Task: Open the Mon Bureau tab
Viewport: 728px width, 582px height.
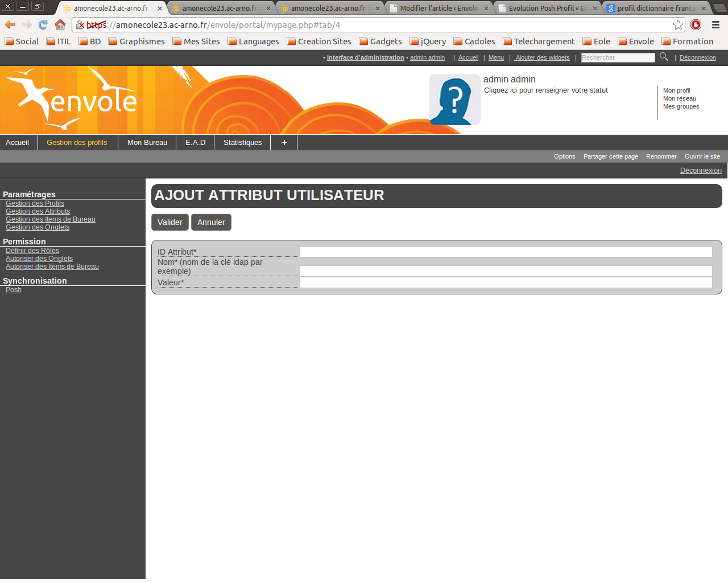Action: click(147, 143)
